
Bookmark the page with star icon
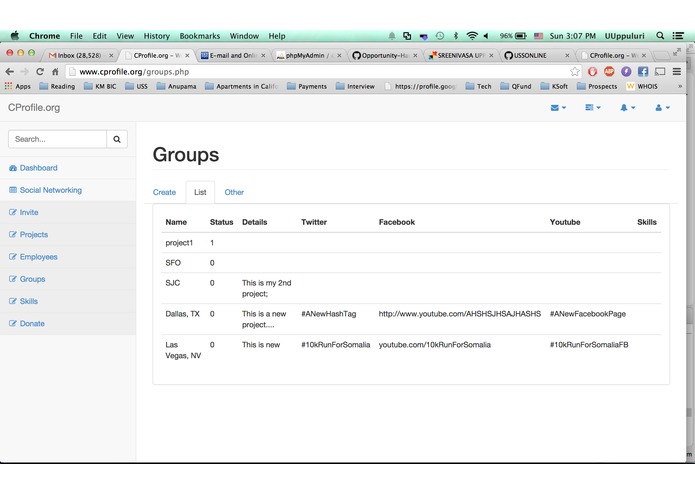click(574, 71)
